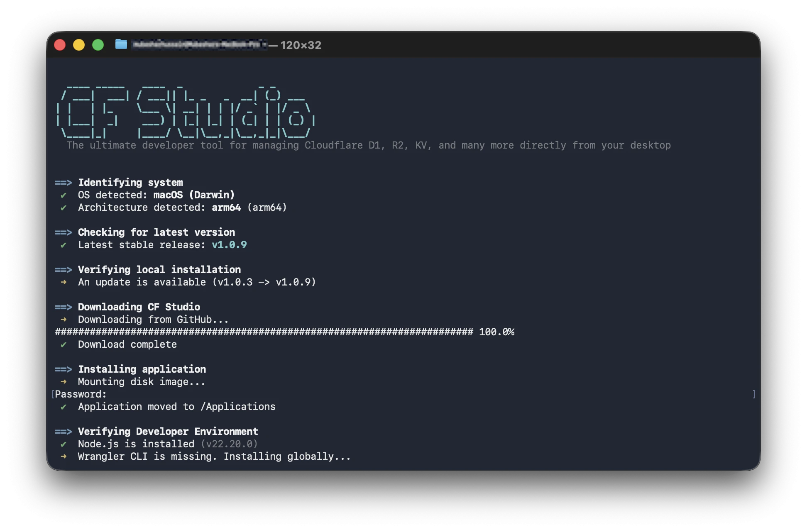Click the teal version number v1.0.9
The image size is (807, 532).
[230, 245]
